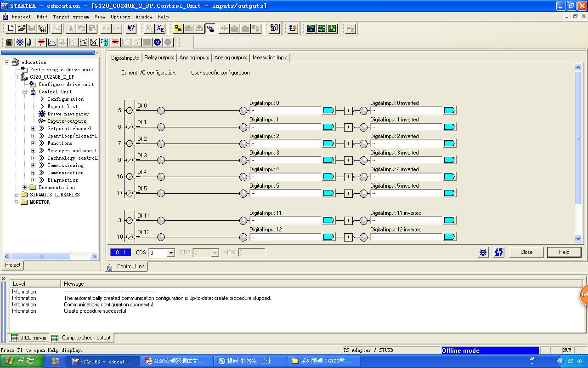This screenshot has width=588, height=368.
Task: Create a new project with the blank-page icon
Action: click(11, 29)
